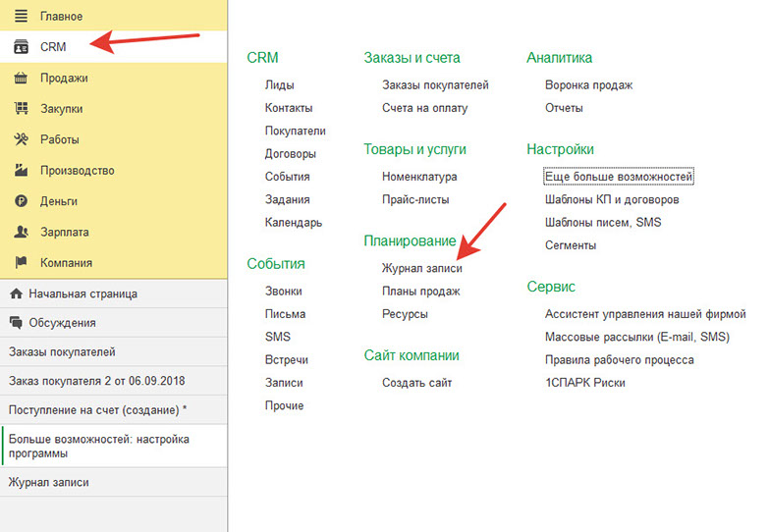Viewport: 769px width, 532px height.
Task: Open Задания link
Action: click(x=288, y=199)
